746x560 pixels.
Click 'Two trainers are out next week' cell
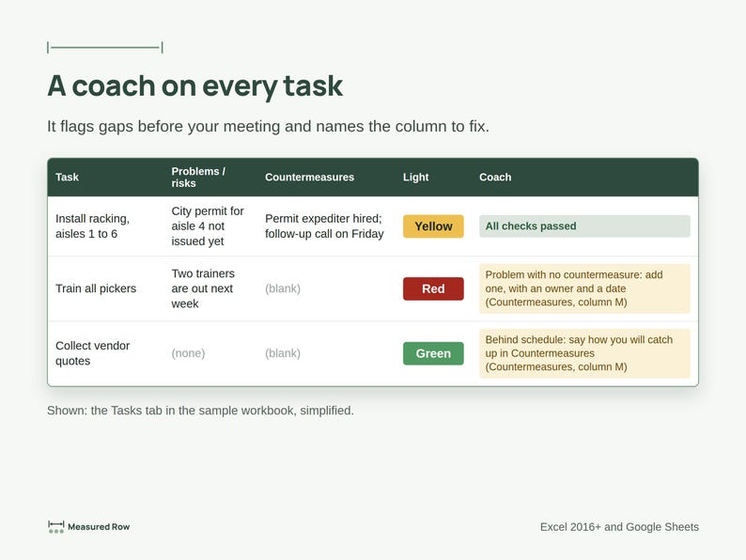pyautogui.click(x=203, y=288)
